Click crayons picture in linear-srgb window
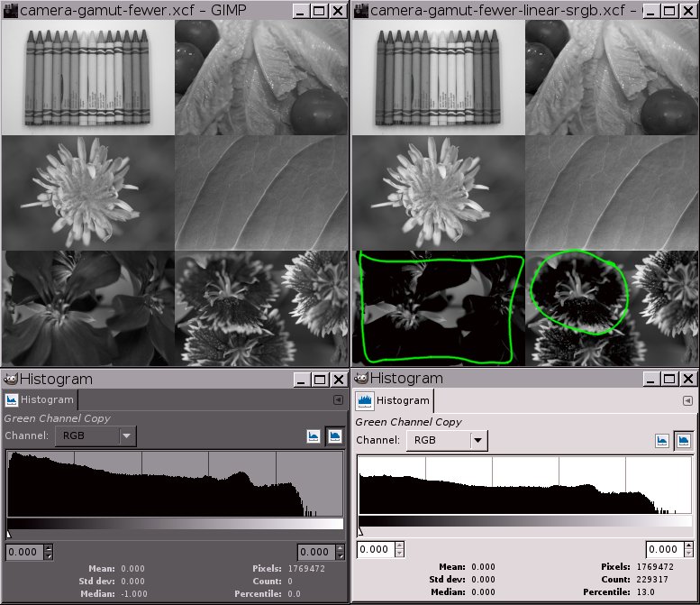This screenshot has height=605, width=700. (439, 78)
